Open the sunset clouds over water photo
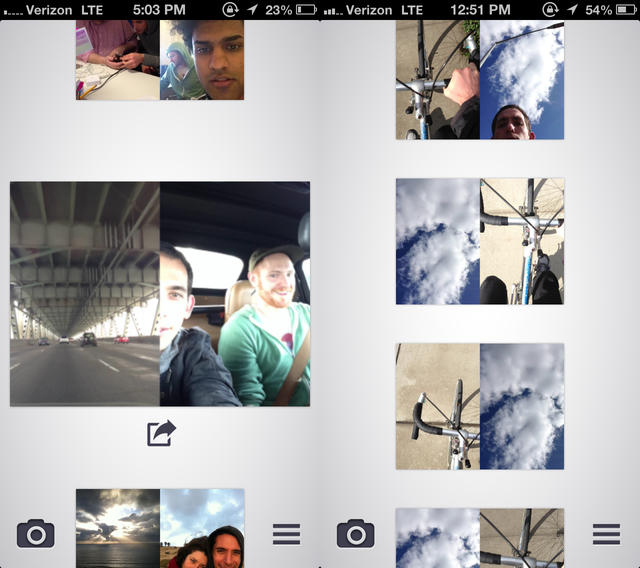 click(x=118, y=528)
